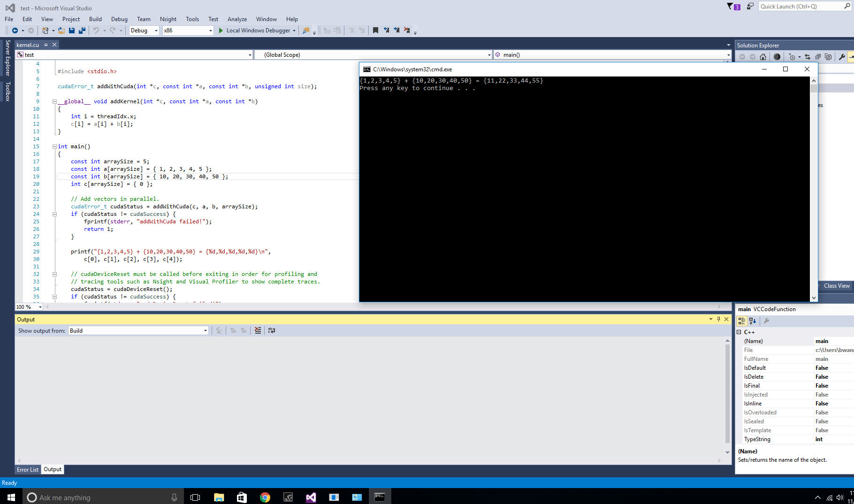Image resolution: width=854 pixels, height=504 pixels.
Task: Click the Sync with Active Document icon
Action: point(808,57)
